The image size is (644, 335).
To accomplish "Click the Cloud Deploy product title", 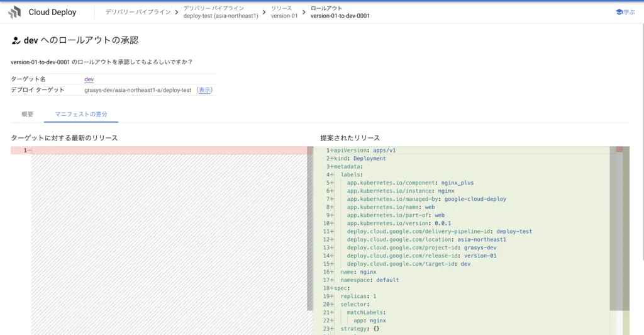I will [52, 13].
